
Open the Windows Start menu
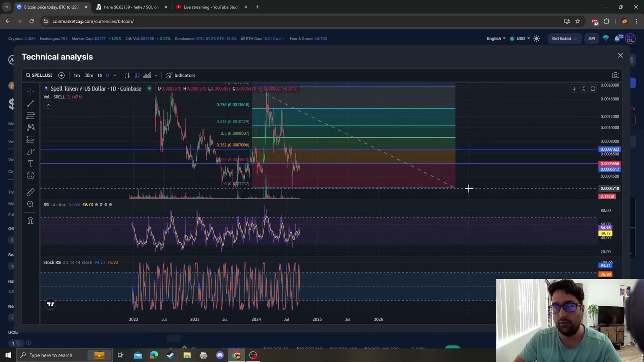tap(8, 355)
